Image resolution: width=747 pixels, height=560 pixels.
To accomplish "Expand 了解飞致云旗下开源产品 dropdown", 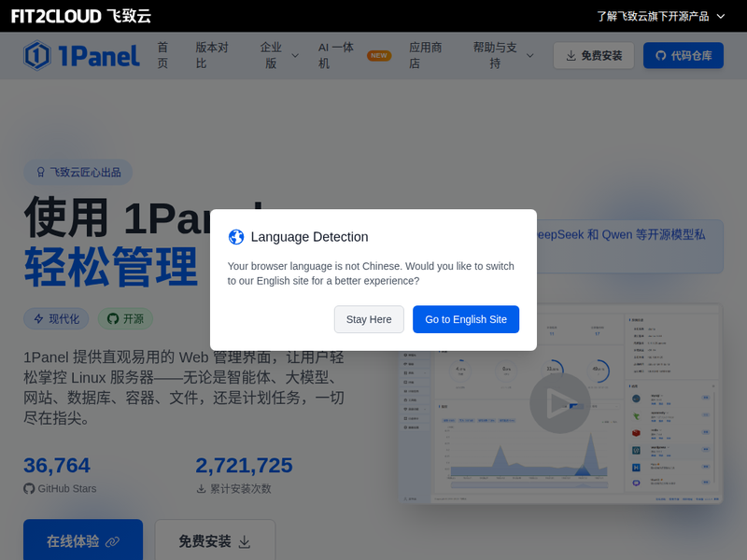I will [x=661, y=16].
